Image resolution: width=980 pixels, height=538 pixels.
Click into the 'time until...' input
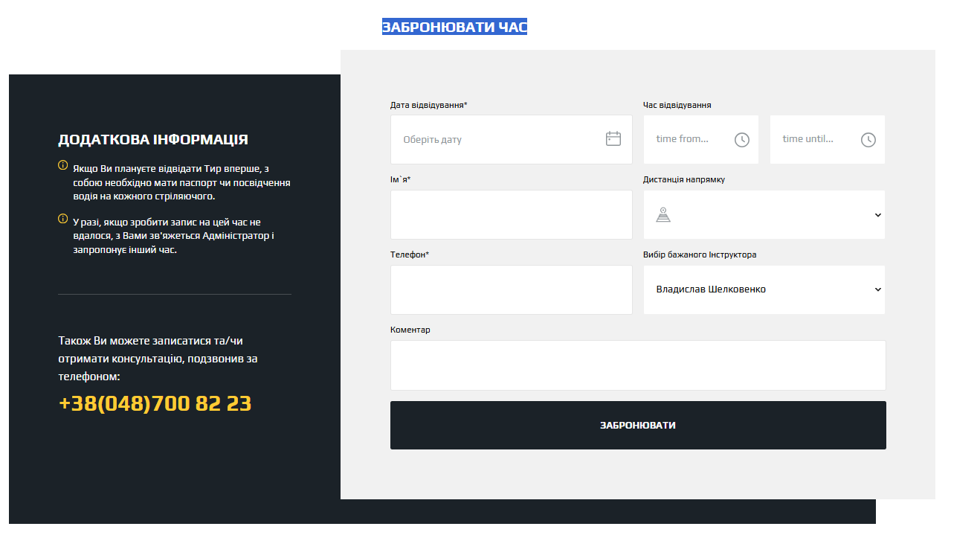click(814, 139)
